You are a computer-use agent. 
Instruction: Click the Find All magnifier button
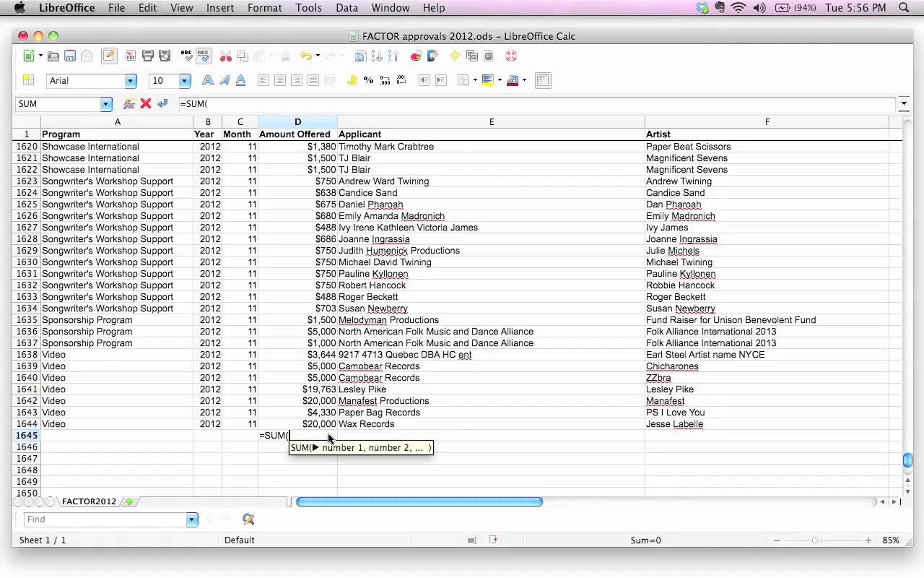coord(248,519)
